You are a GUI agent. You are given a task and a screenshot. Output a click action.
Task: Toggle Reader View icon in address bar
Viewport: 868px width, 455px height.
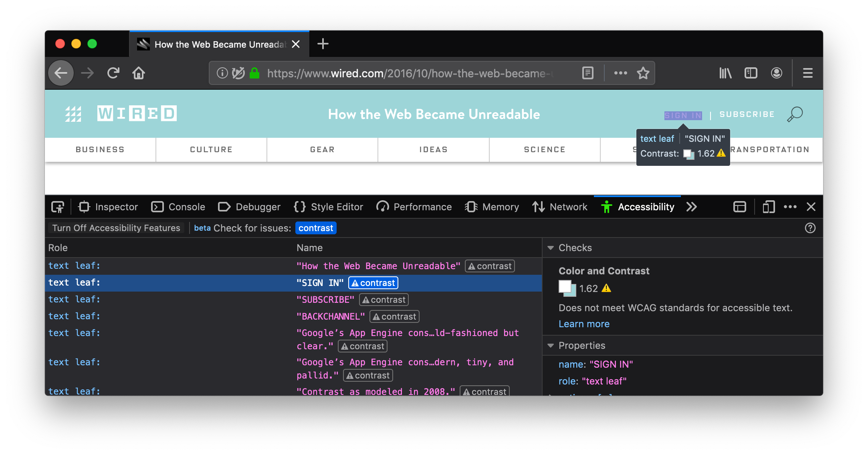click(x=587, y=73)
